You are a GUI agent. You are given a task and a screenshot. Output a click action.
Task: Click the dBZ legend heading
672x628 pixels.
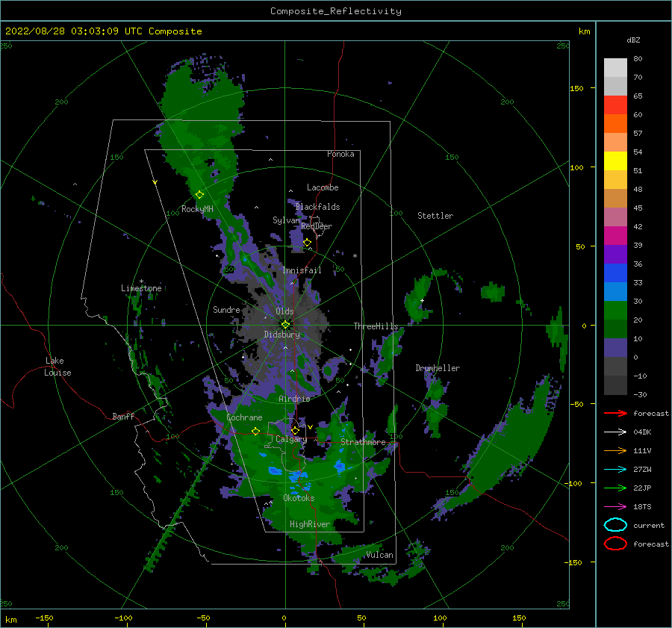(x=633, y=40)
